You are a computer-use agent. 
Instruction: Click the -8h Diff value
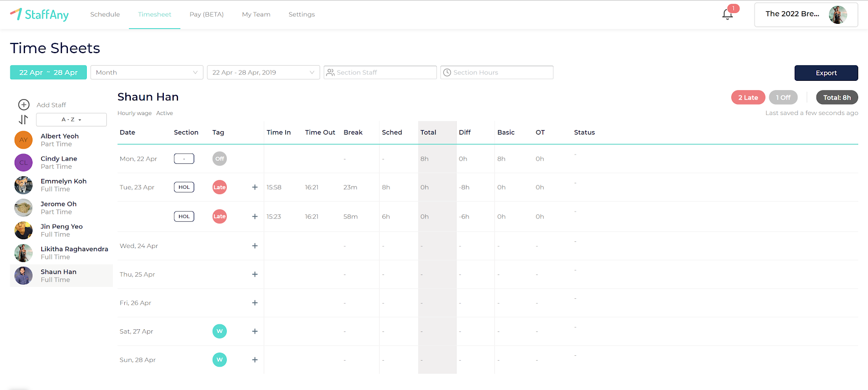464,187
